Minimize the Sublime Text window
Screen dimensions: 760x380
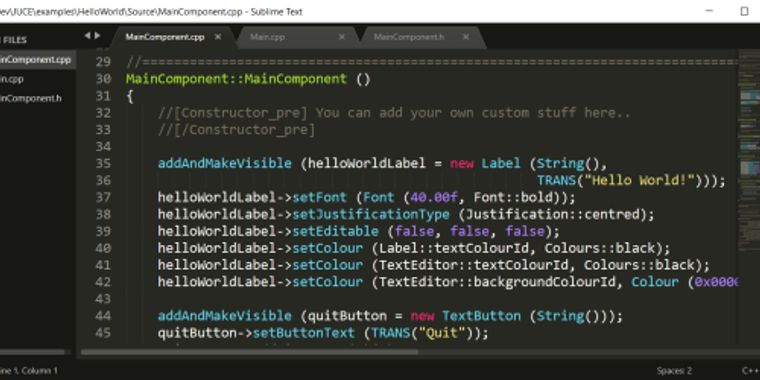(x=710, y=11)
